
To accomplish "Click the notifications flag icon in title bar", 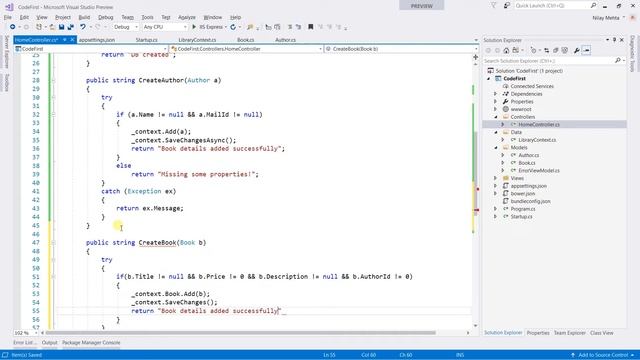I will (493, 5).
